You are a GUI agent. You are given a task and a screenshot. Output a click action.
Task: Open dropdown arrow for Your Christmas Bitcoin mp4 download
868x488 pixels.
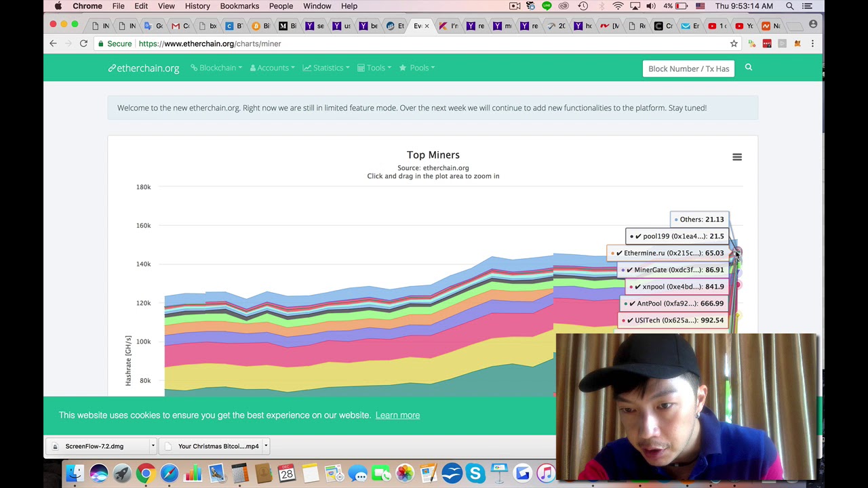(x=267, y=446)
